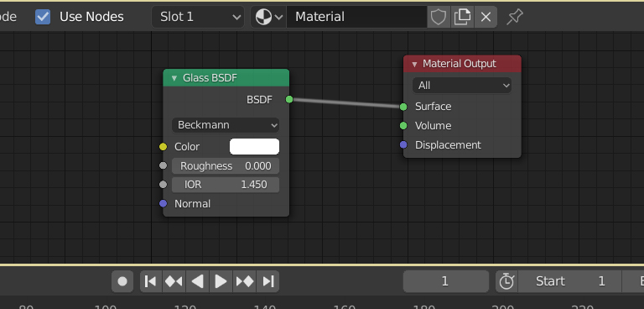
Task: Click the Displacement input socket
Action: pyautogui.click(x=403, y=144)
